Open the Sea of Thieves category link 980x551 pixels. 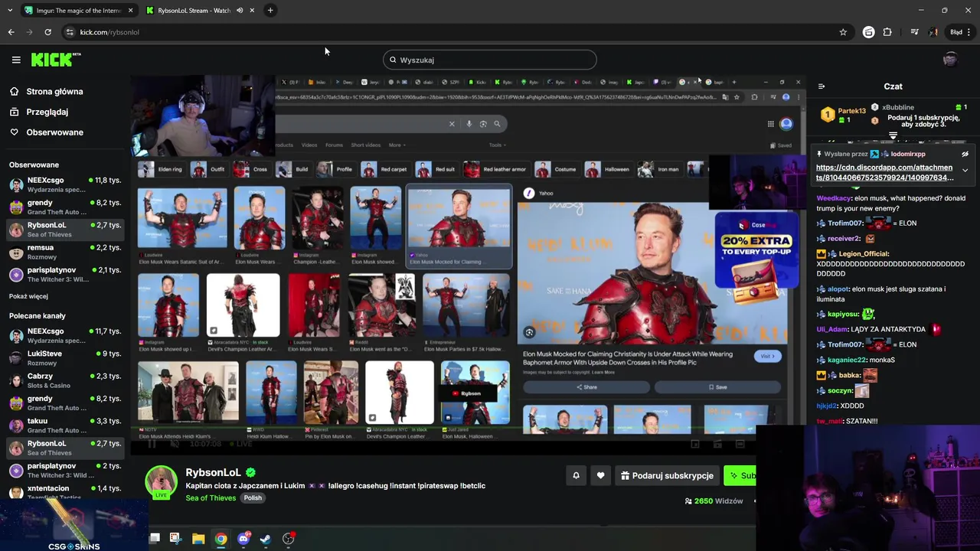[211, 498]
